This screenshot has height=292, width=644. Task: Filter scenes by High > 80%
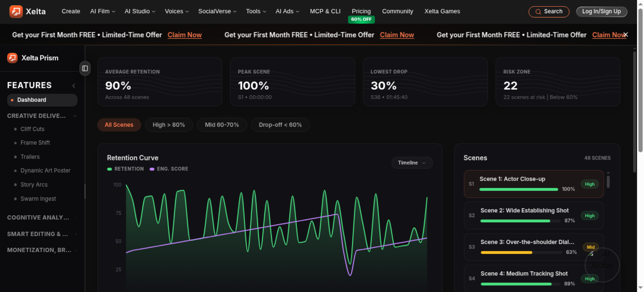(169, 125)
